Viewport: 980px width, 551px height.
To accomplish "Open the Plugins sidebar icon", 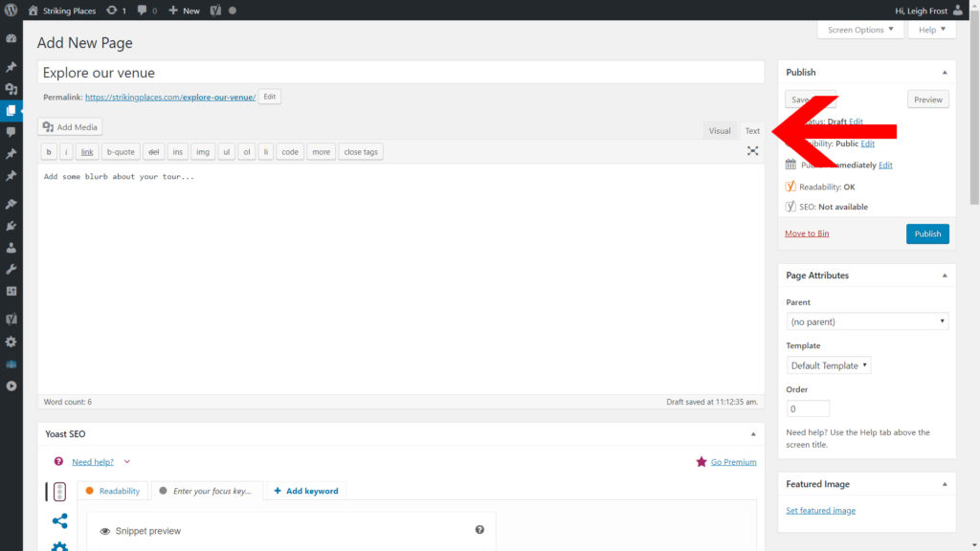I will point(11,226).
